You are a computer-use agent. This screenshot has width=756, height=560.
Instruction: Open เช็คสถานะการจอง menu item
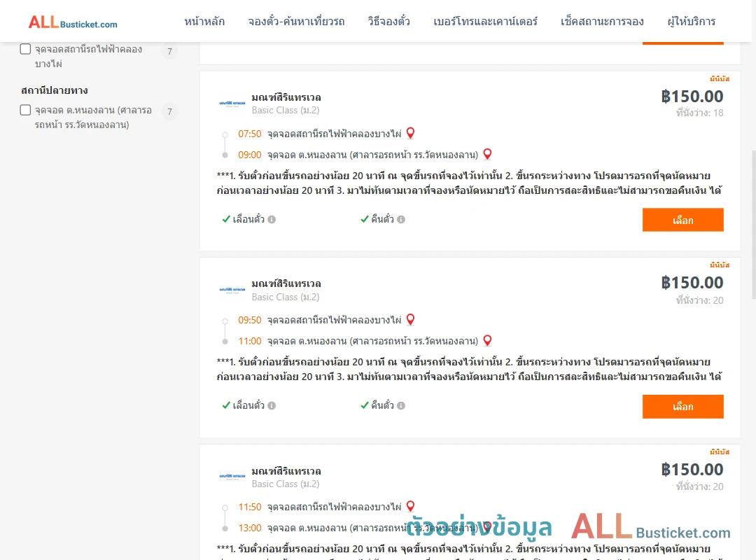(602, 22)
